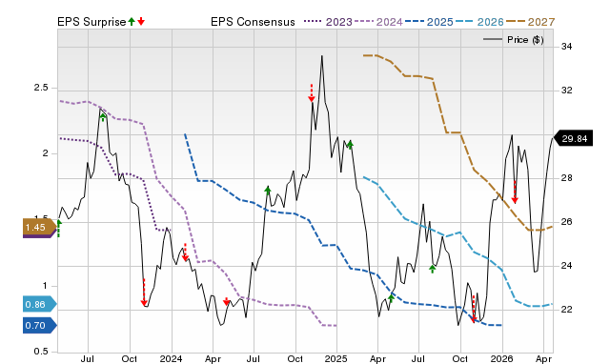This screenshot has height=364, width=610.
Task: Select the red EPS surprise arrow at the November 2023 price low
Action: (144, 292)
